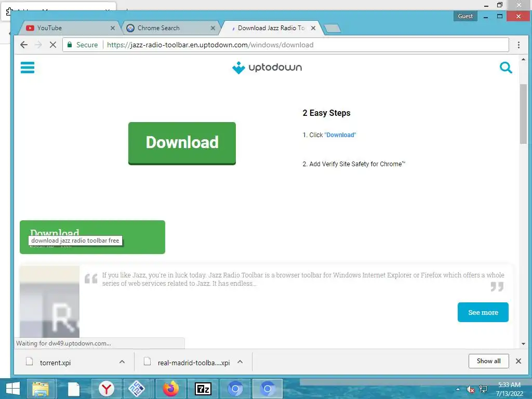Click the page scrollbar up arrow
The width and height of the screenshot is (532, 399).
pyautogui.click(x=523, y=59)
